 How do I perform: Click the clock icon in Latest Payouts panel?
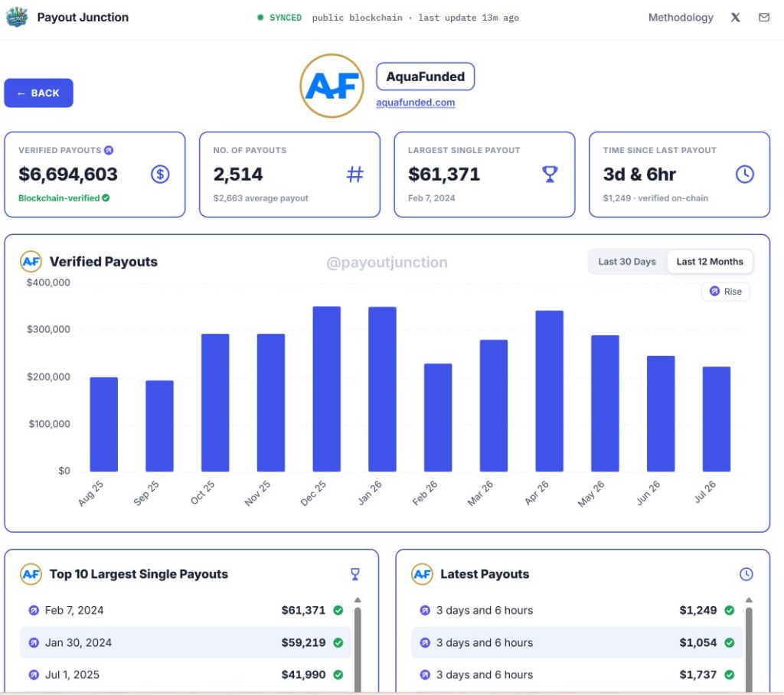746,574
